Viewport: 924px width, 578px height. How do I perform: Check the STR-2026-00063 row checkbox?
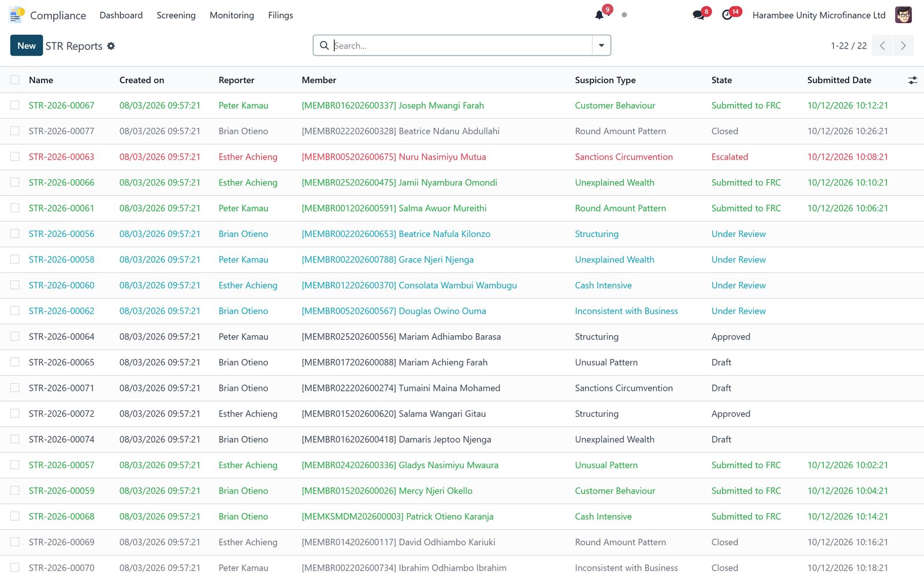pyautogui.click(x=15, y=157)
